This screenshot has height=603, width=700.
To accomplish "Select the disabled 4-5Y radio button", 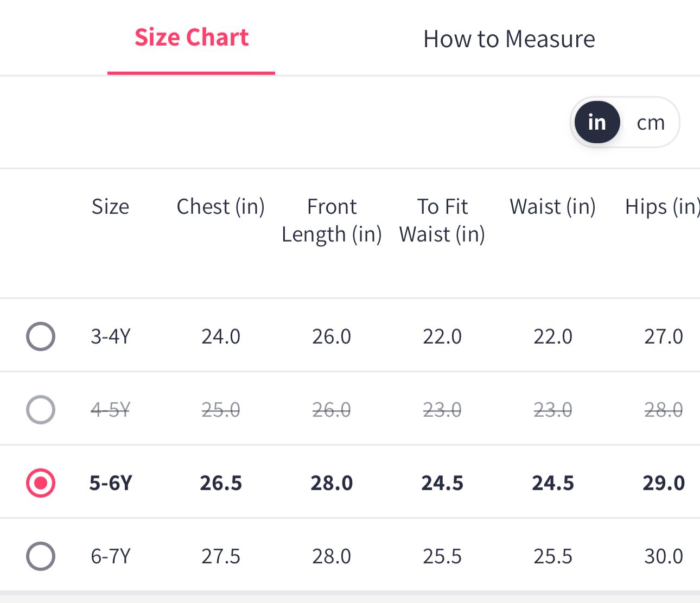I will pos(41,409).
